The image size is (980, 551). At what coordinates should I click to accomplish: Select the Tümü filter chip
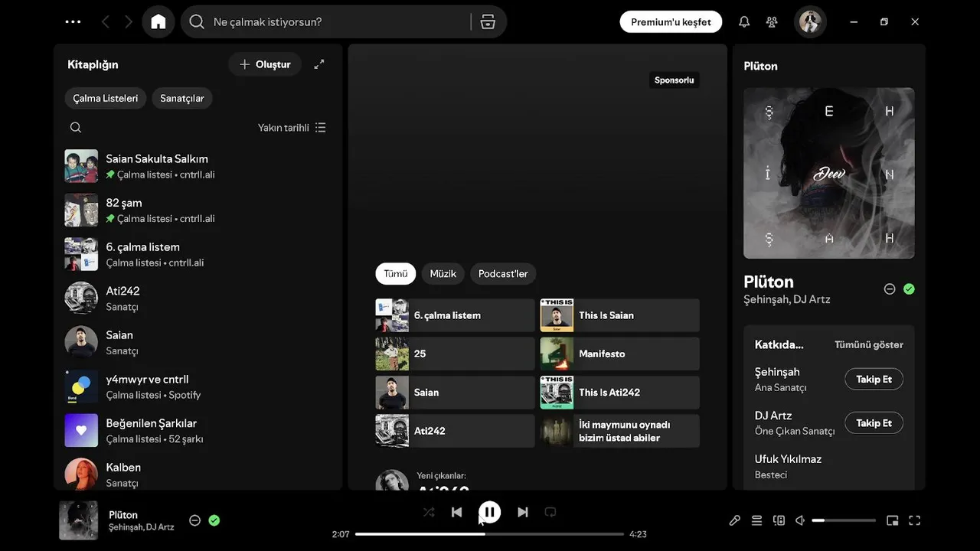396,273
